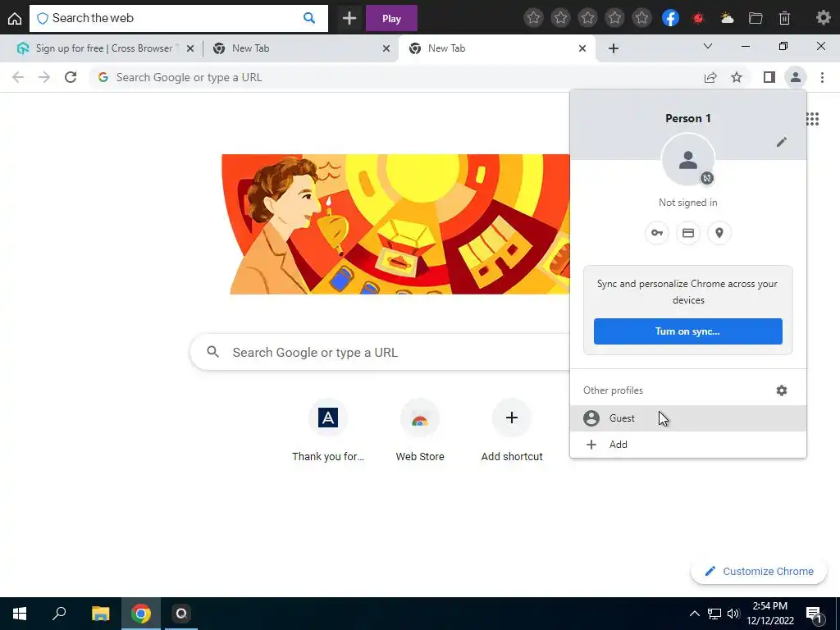The height and width of the screenshot is (630, 840).
Task: Open the gear settings in top bar
Action: (823, 18)
